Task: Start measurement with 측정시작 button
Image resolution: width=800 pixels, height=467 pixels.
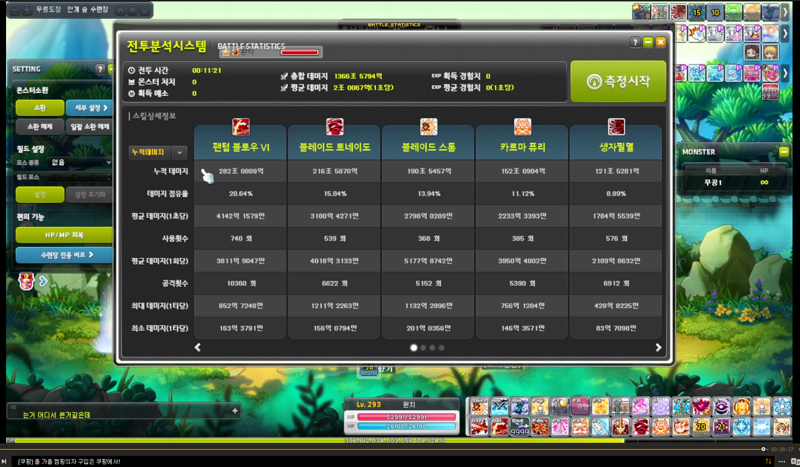Action: coord(618,81)
